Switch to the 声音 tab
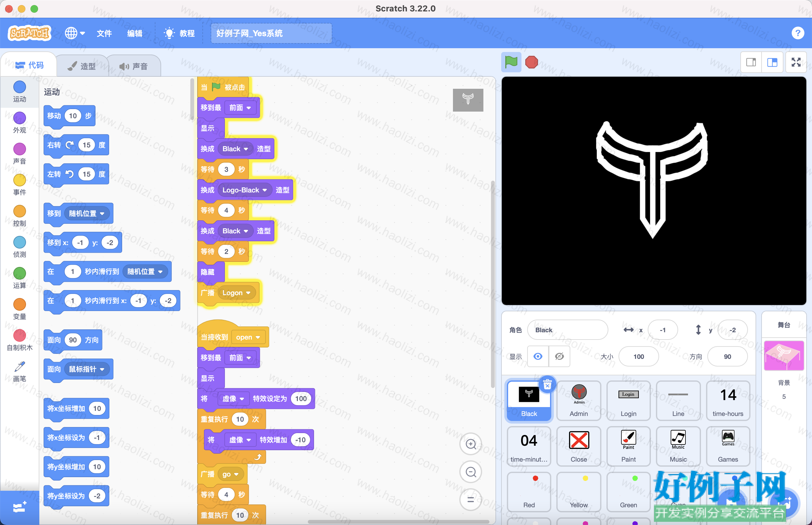Image resolution: width=812 pixels, height=525 pixels. click(134, 66)
